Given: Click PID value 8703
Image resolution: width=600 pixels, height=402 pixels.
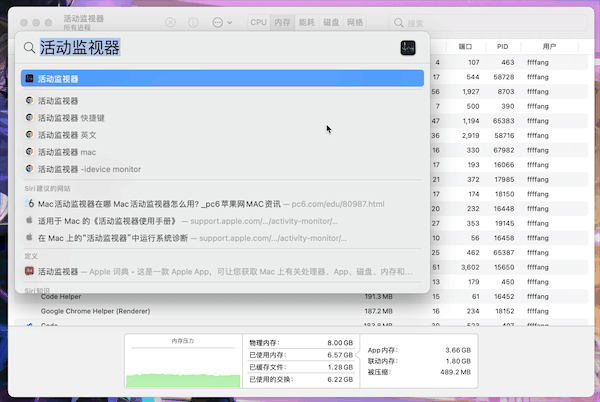Looking at the screenshot, I should coord(505,91).
